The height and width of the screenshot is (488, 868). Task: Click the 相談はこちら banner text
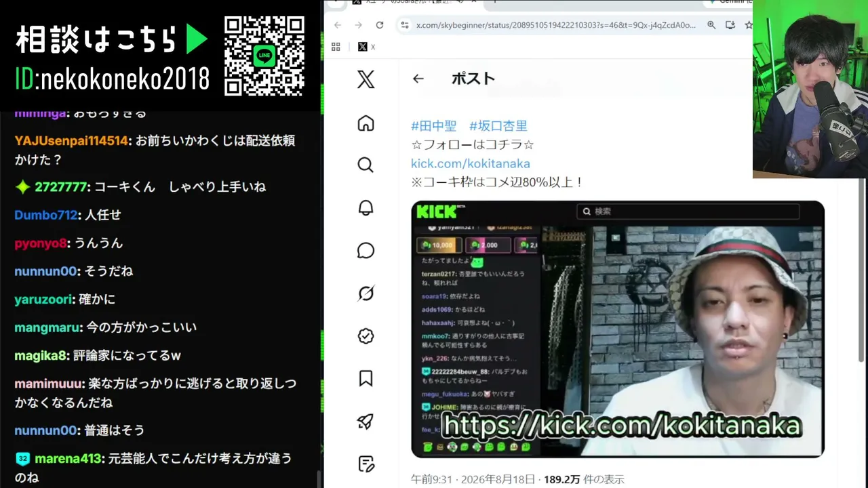pos(96,40)
